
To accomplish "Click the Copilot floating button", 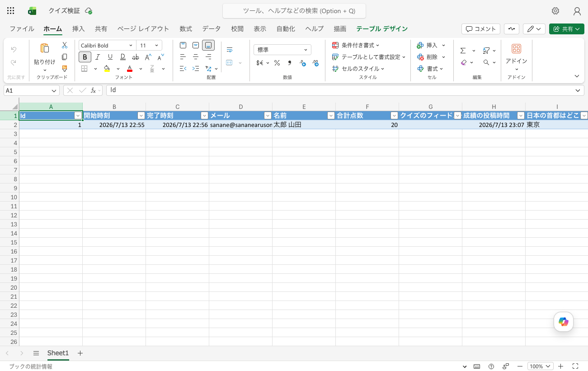I will pyautogui.click(x=564, y=322).
